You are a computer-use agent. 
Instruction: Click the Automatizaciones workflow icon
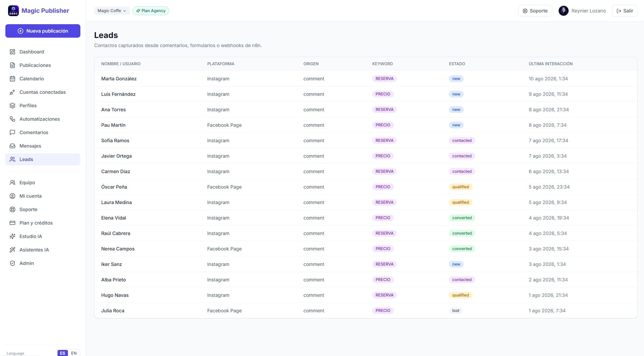12,119
